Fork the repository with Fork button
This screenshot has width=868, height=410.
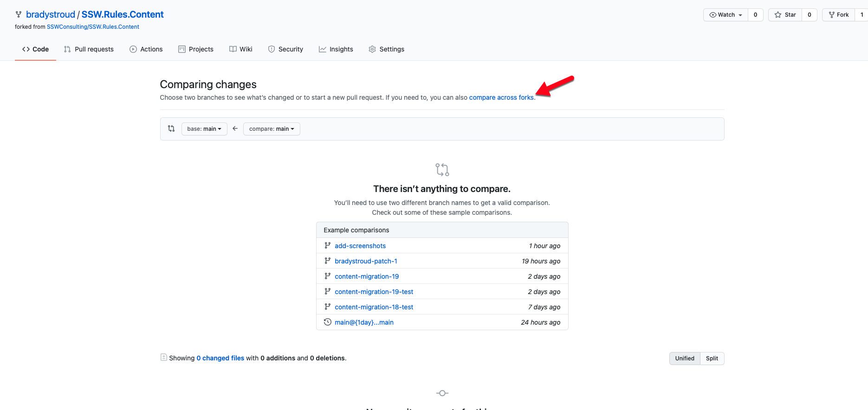[x=838, y=15]
